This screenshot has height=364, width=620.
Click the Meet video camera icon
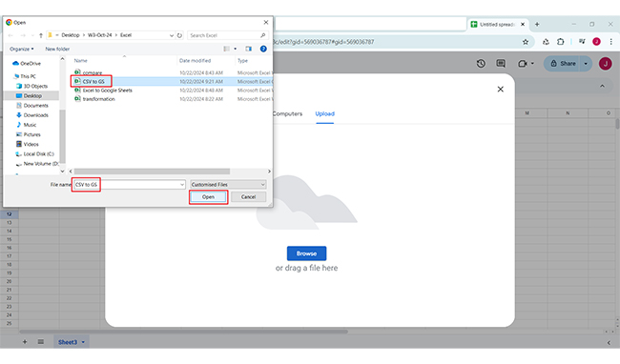pyautogui.click(x=522, y=64)
